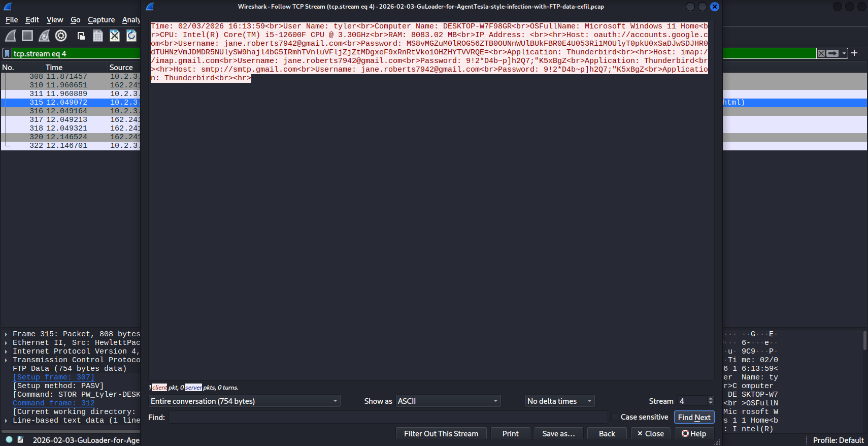Click Profile: Default in status bar

838,440
